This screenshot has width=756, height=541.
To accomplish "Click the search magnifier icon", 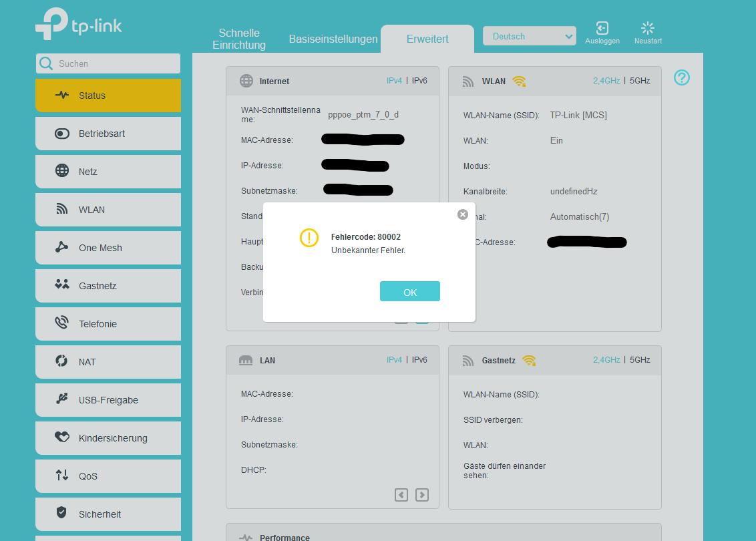I will click(x=46, y=63).
